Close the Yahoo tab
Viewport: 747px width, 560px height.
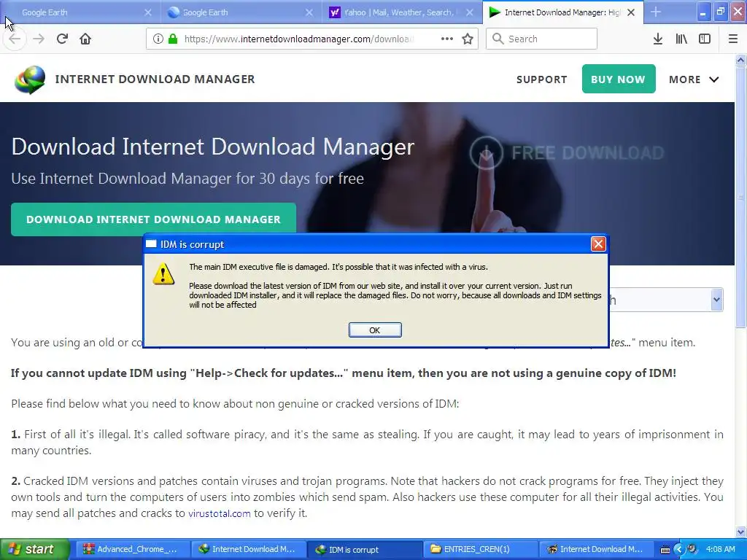pos(470,12)
